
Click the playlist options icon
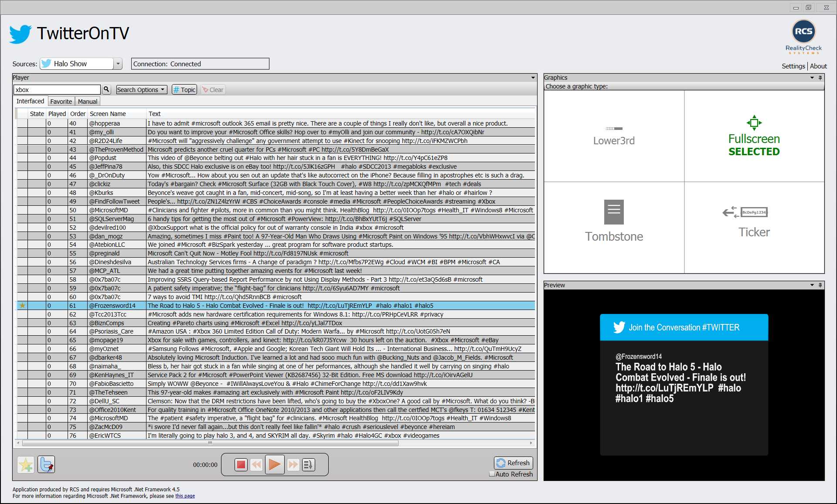[x=308, y=465]
